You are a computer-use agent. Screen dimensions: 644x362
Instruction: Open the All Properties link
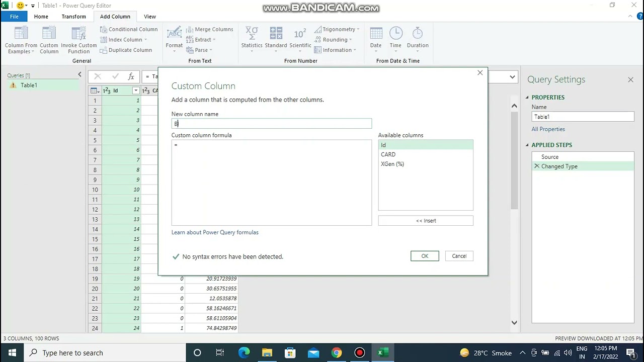click(x=548, y=129)
